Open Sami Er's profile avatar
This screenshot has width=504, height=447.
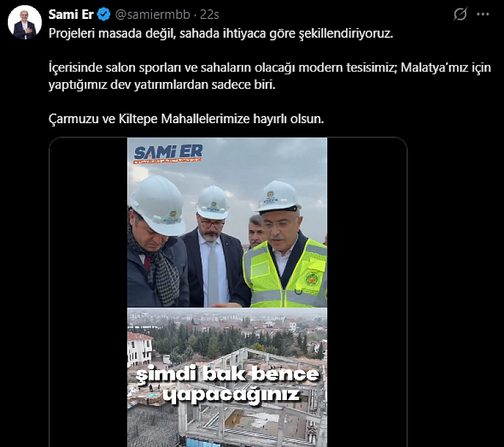click(x=24, y=22)
